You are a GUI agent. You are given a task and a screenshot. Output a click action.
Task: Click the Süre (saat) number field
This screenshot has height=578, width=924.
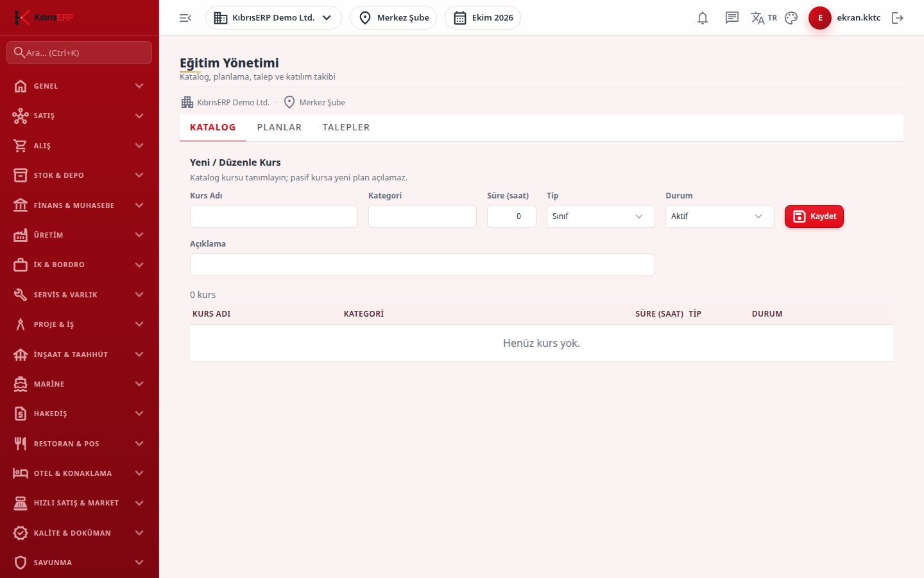click(511, 216)
